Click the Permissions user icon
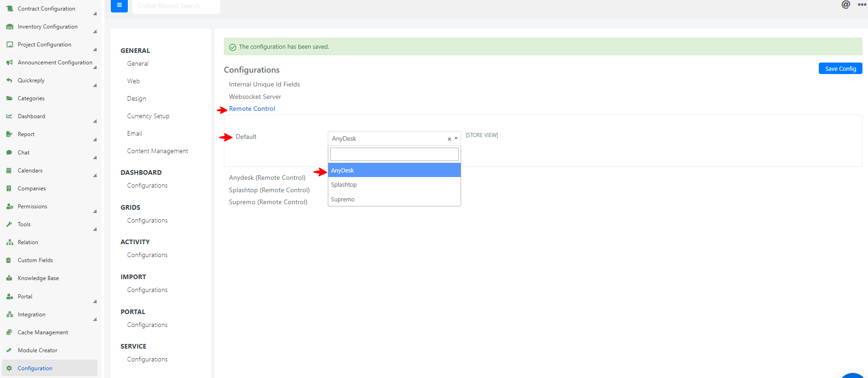The height and width of the screenshot is (378, 868). [x=9, y=206]
